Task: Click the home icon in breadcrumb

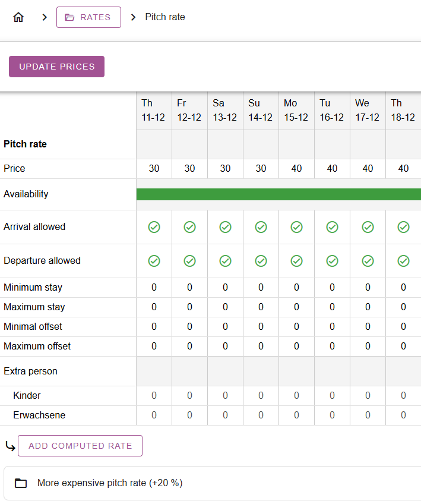Action: coord(18,17)
